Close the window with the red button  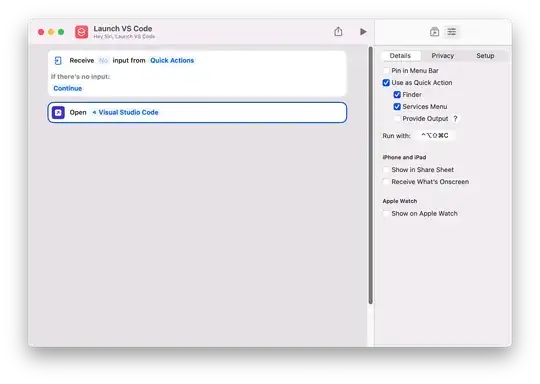(41, 32)
